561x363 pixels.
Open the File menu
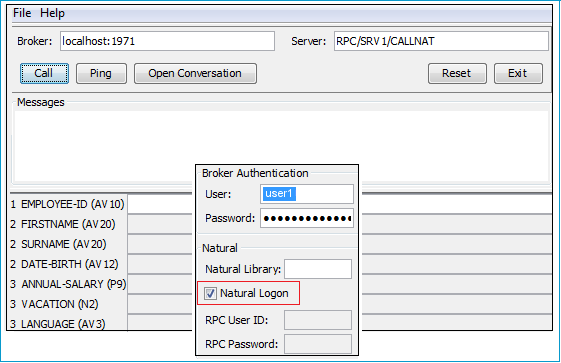(x=22, y=13)
